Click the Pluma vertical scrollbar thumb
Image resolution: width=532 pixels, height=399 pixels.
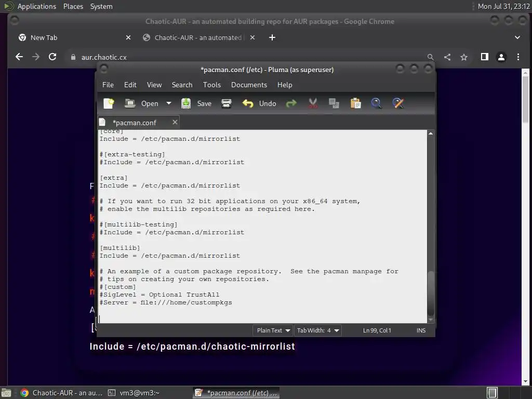431,294
